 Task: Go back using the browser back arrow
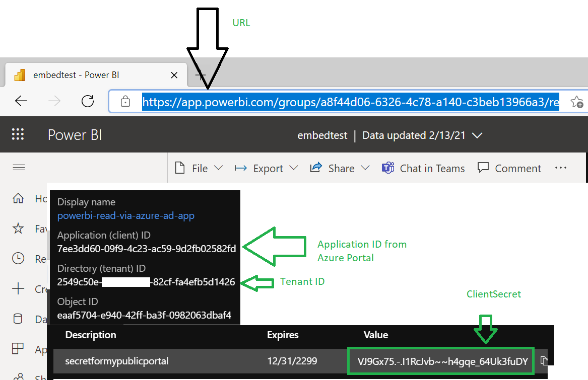[21, 101]
